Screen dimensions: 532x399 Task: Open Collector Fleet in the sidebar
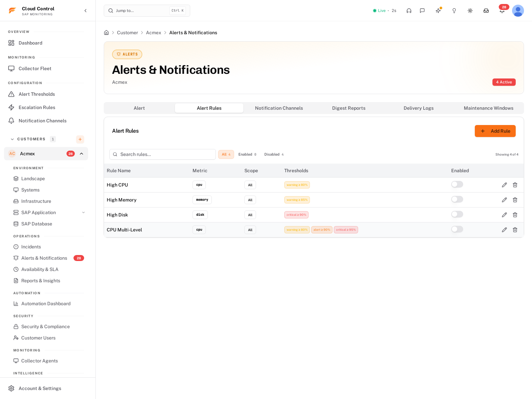[46, 68]
